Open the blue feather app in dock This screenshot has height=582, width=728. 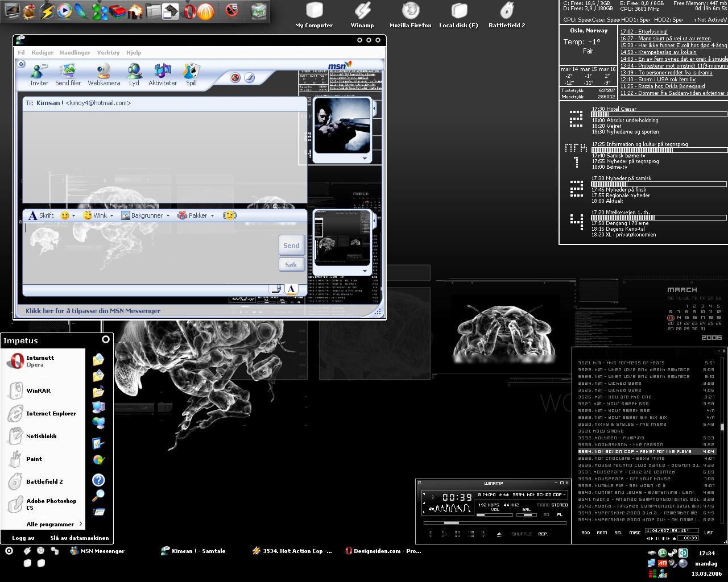(82, 10)
